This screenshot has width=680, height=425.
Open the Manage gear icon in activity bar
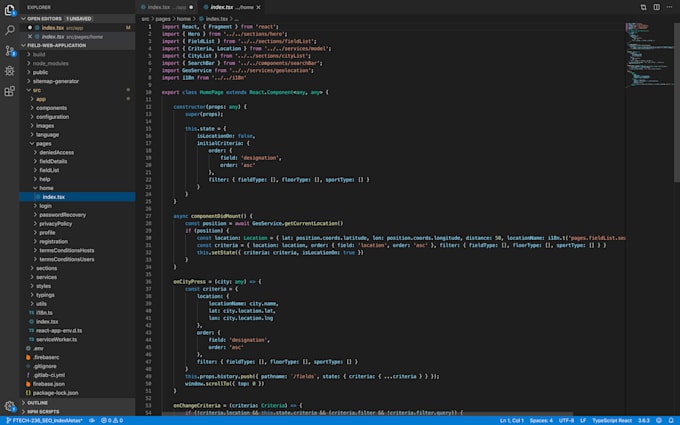click(10, 406)
